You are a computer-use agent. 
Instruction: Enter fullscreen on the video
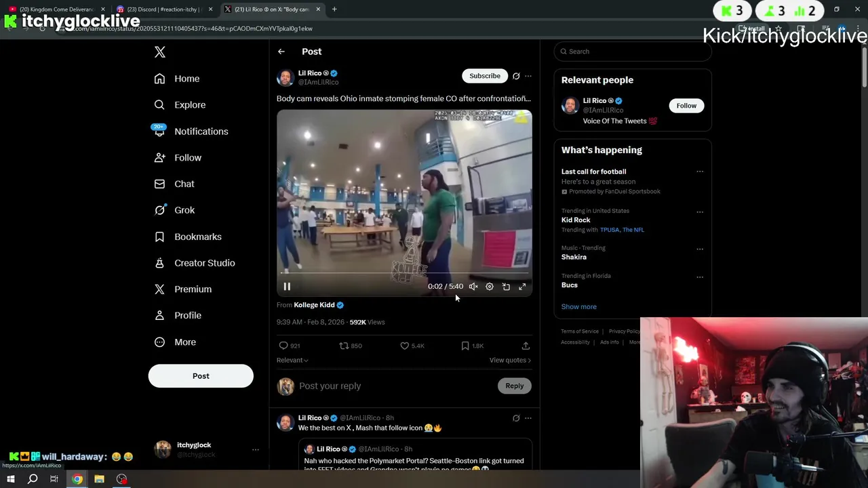click(522, 287)
